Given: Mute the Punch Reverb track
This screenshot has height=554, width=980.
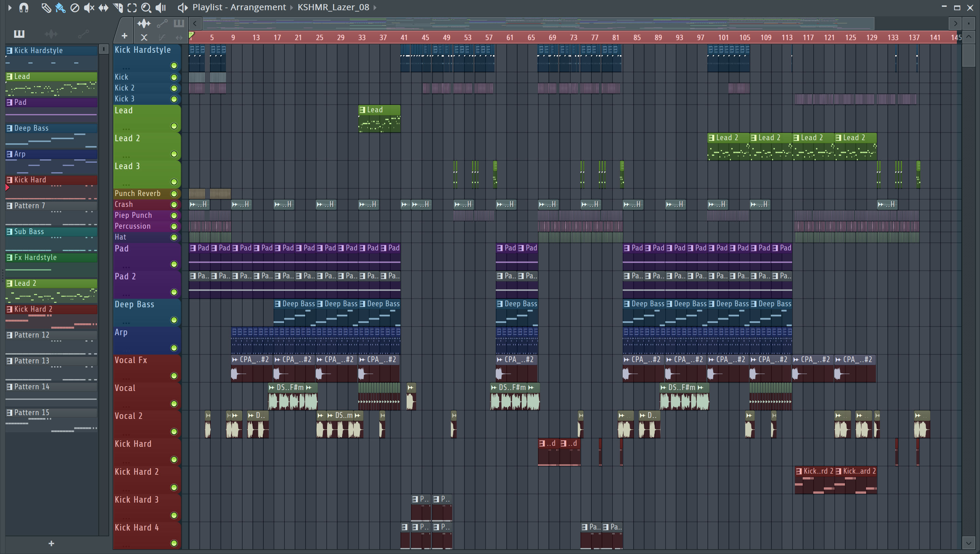Looking at the screenshot, I should [x=174, y=194].
